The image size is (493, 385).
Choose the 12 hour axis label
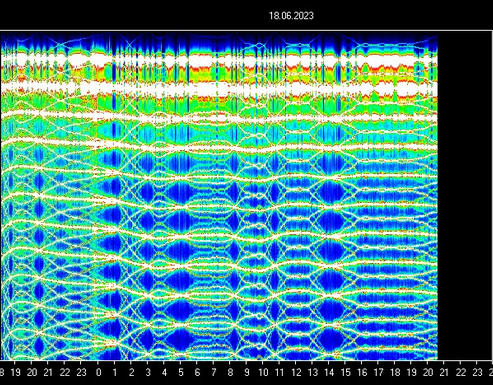pyautogui.click(x=296, y=372)
